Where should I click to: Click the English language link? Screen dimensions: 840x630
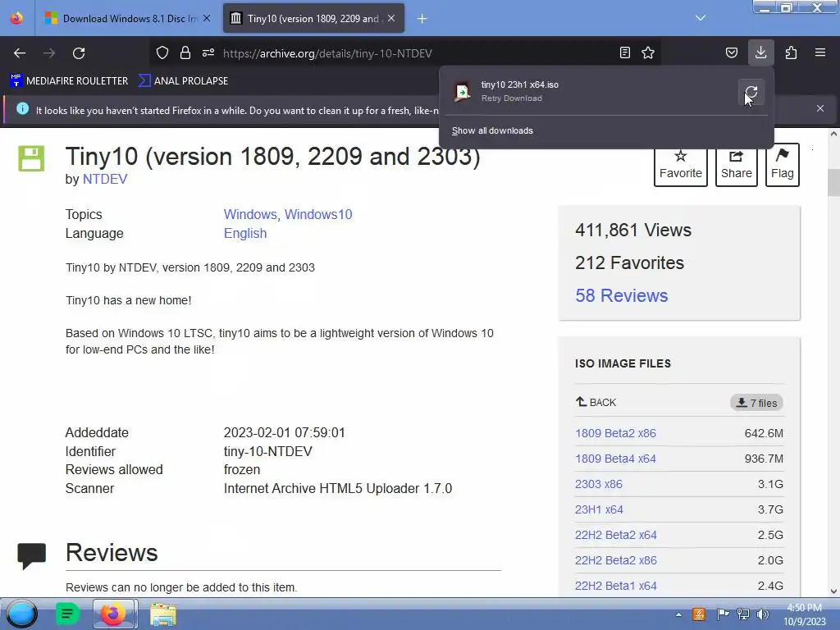click(244, 234)
